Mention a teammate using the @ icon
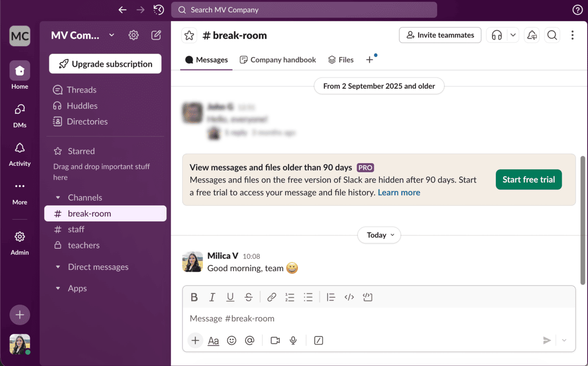 coord(249,340)
